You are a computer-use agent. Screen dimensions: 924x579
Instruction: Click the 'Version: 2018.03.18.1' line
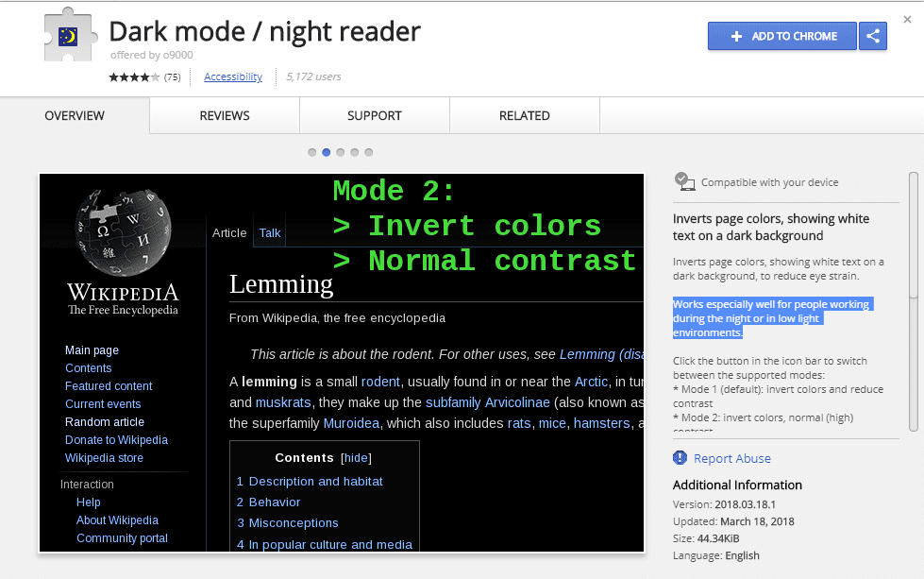tap(724, 504)
